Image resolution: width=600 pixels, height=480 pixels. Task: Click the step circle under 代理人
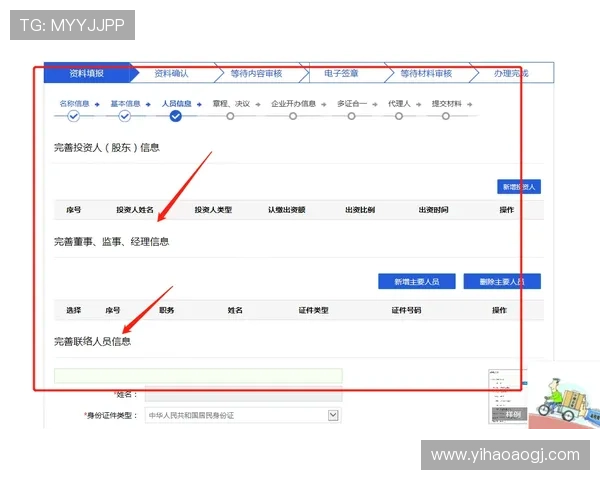coord(399,116)
